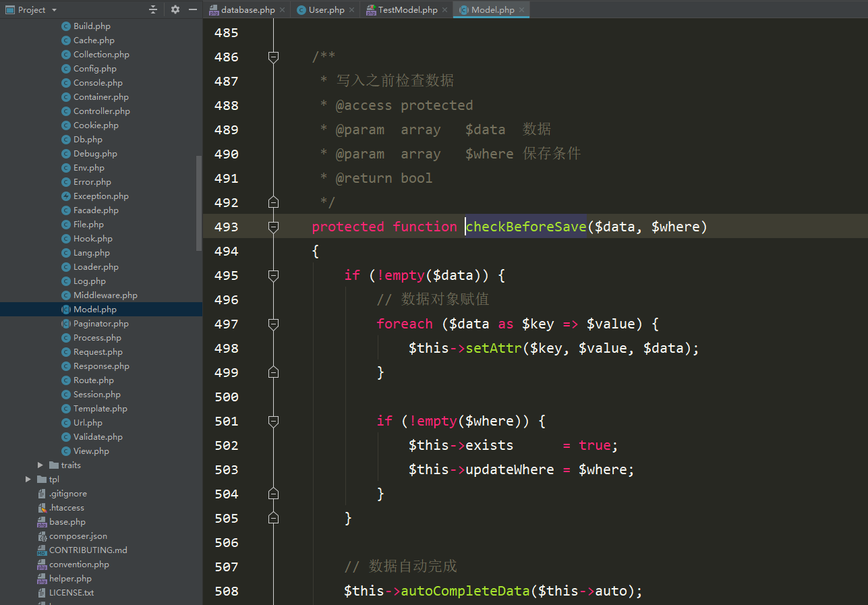Click the base.php file icon
This screenshot has height=605, width=868.
(42, 522)
